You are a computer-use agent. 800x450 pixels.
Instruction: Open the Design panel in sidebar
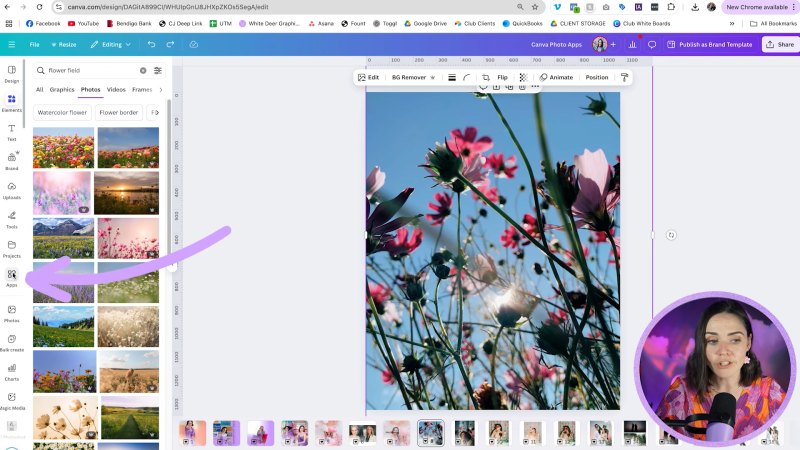pos(12,73)
